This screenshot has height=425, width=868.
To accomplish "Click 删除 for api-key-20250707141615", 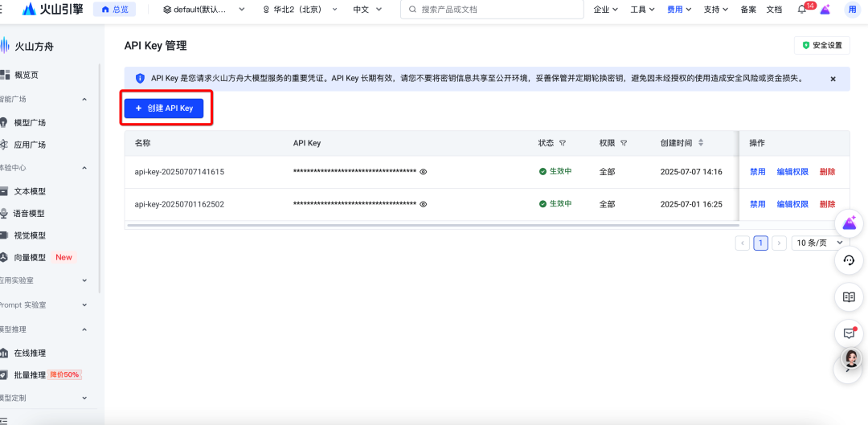I will click(828, 172).
